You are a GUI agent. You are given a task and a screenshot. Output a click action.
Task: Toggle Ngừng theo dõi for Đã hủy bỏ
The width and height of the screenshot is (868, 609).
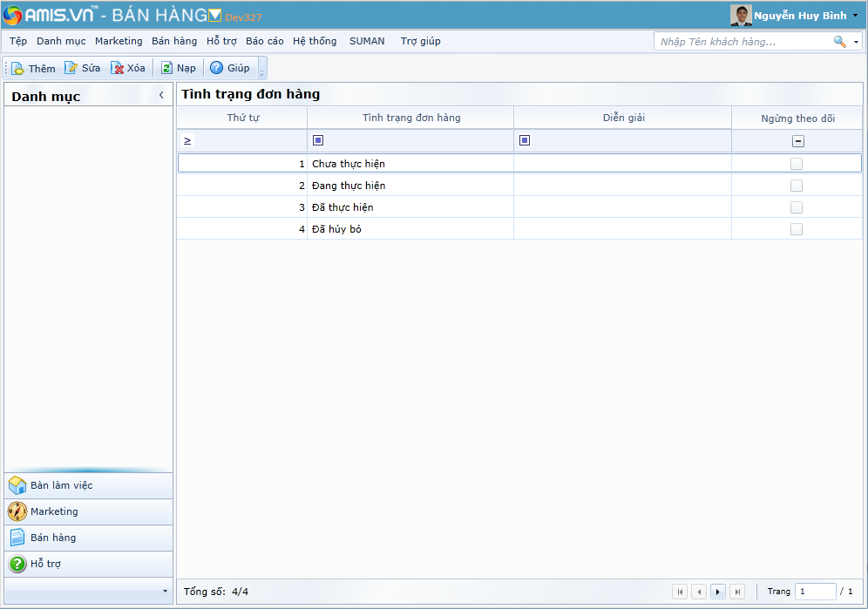click(797, 229)
